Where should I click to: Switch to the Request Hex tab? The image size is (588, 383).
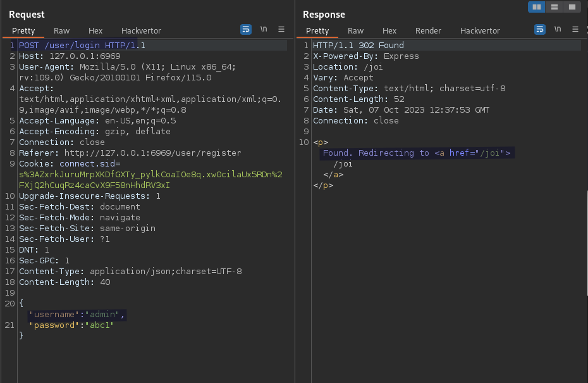[x=95, y=31]
